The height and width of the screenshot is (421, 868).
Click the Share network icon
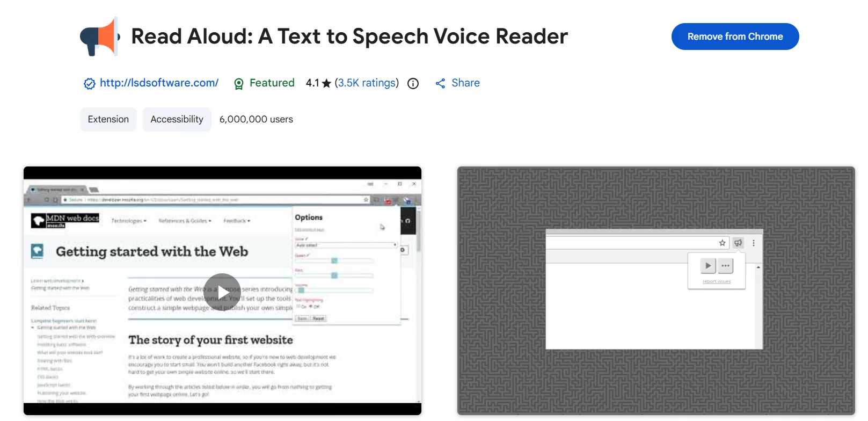(x=440, y=83)
